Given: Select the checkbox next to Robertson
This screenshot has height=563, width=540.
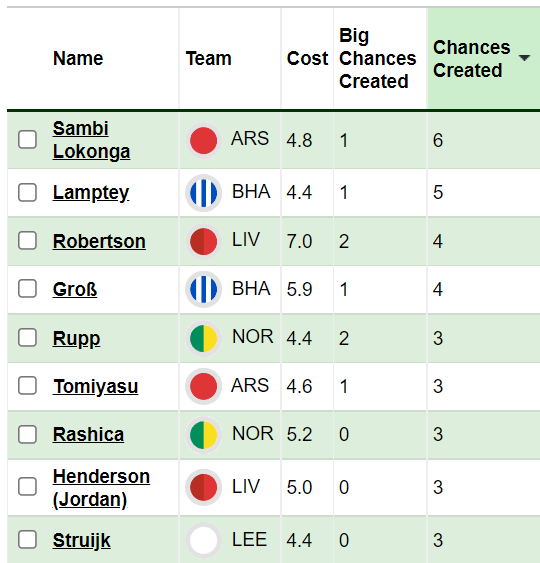Looking at the screenshot, I should (27, 241).
